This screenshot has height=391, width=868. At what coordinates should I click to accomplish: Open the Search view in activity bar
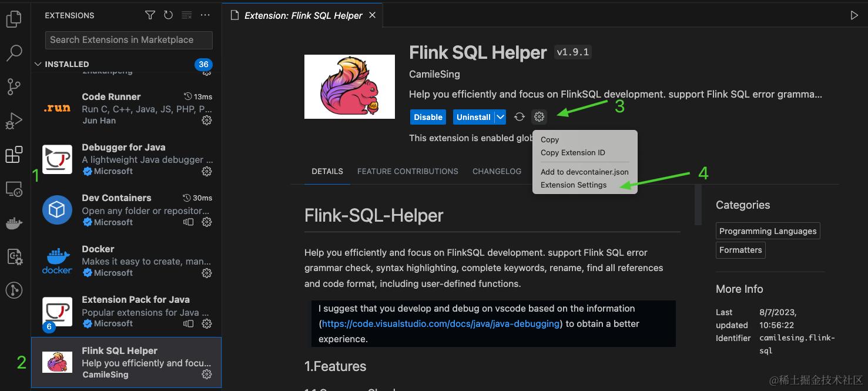(14, 53)
